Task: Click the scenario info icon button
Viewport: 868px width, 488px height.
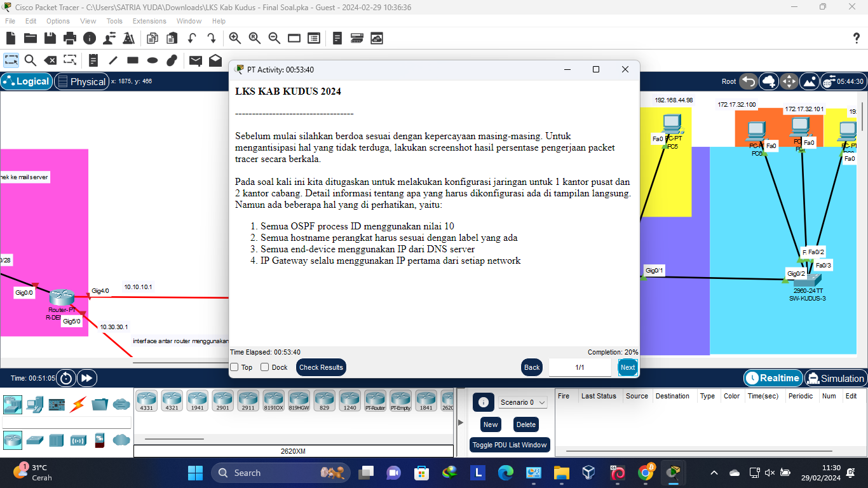Action: [484, 402]
